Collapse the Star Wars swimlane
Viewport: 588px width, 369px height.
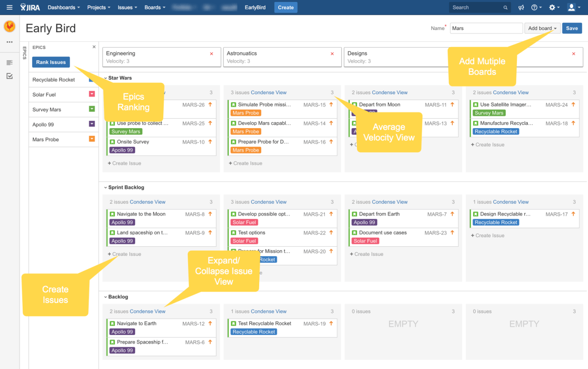[105, 78]
